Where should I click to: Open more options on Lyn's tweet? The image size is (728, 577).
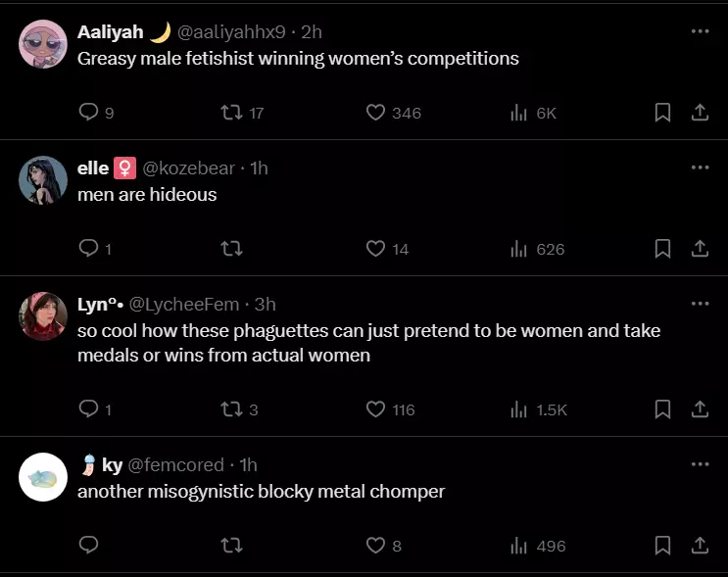click(x=699, y=304)
